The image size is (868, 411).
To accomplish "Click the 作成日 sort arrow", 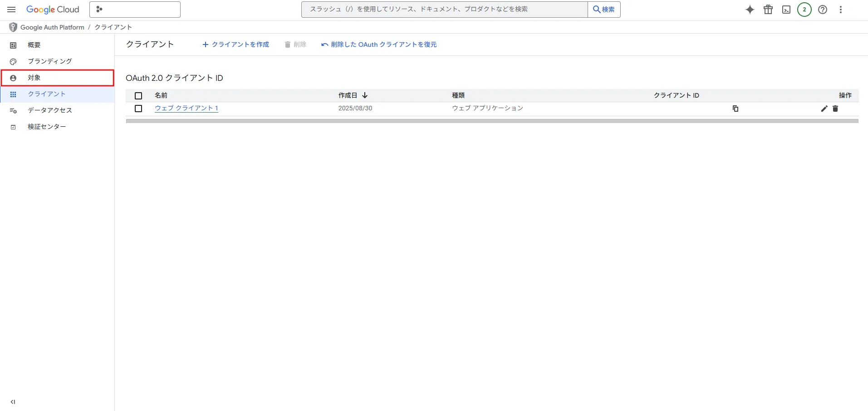I will tap(365, 95).
